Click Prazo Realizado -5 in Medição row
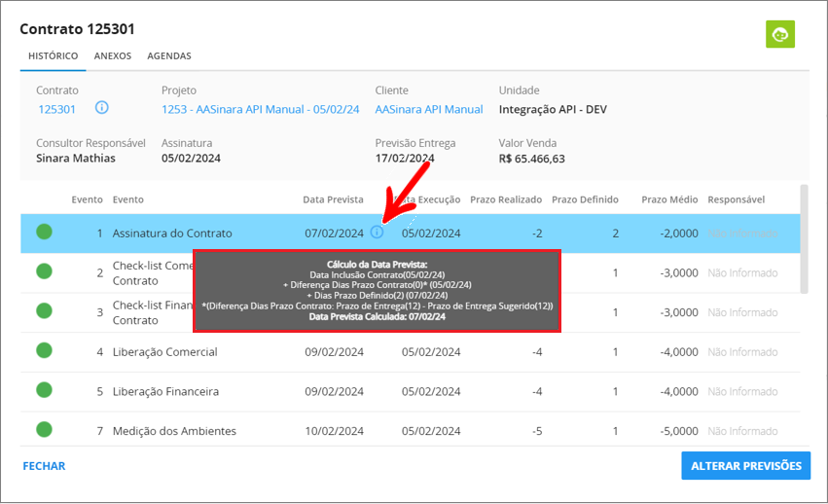This screenshot has height=504, width=828. (537, 432)
